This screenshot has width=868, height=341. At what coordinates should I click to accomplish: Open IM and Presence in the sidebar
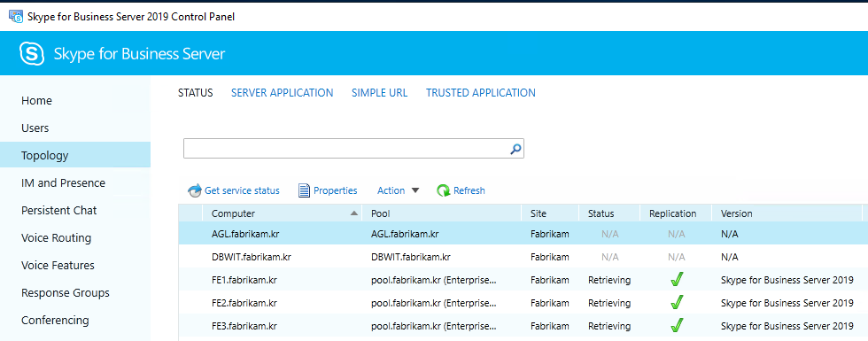pos(63,182)
